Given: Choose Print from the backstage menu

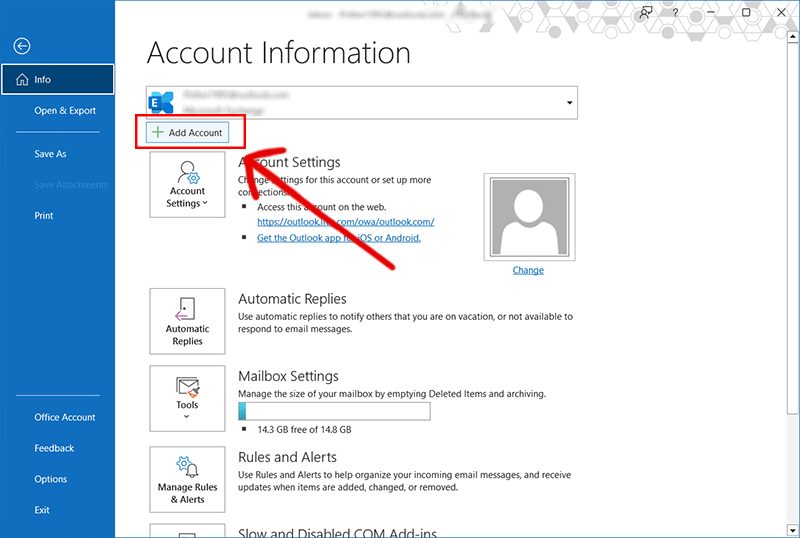Looking at the screenshot, I should tap(43, 215).
